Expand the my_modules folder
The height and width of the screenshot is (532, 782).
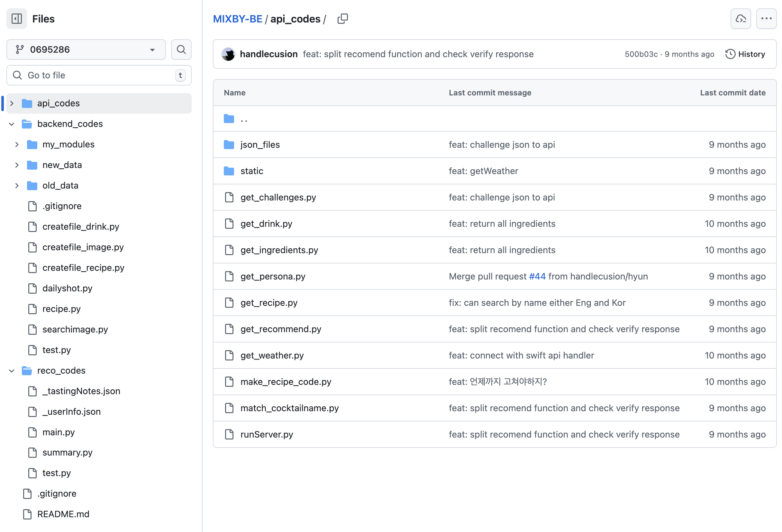click(x=17, y=145)
